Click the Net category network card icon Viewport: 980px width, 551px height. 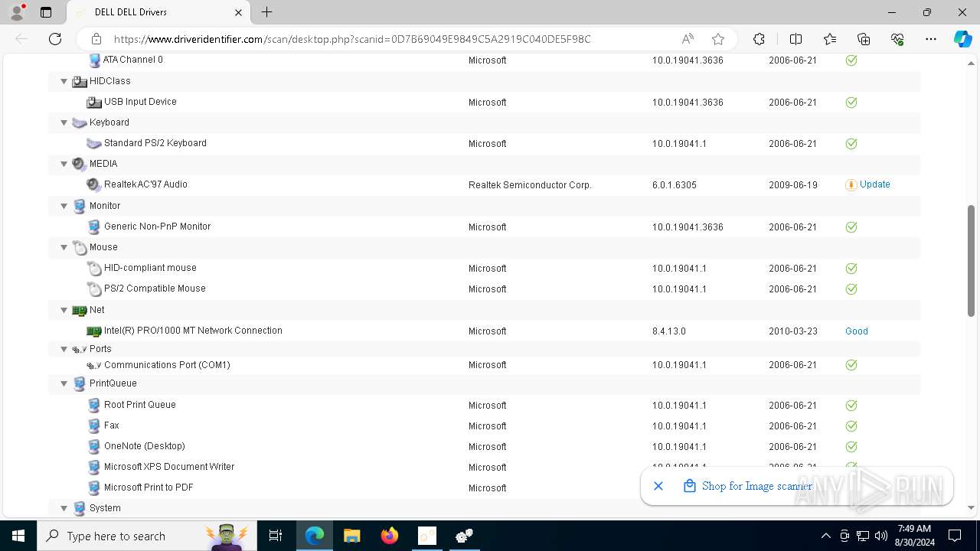pos(80,310)
